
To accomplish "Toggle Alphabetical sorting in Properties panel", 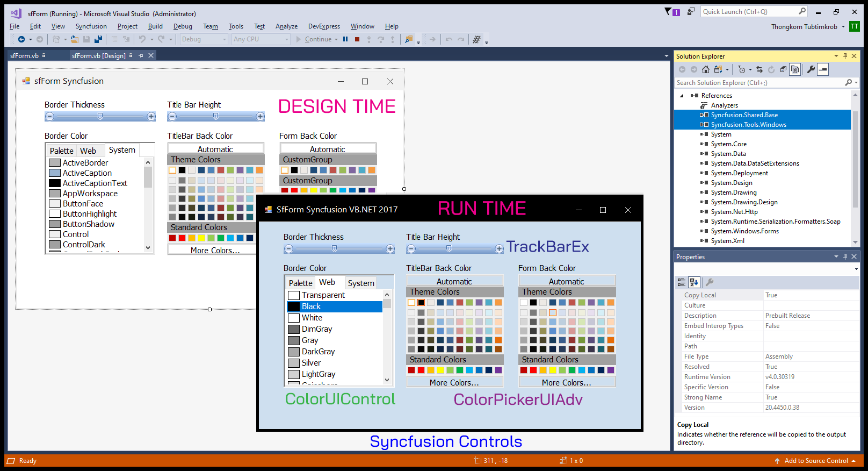I will [693, 282].
